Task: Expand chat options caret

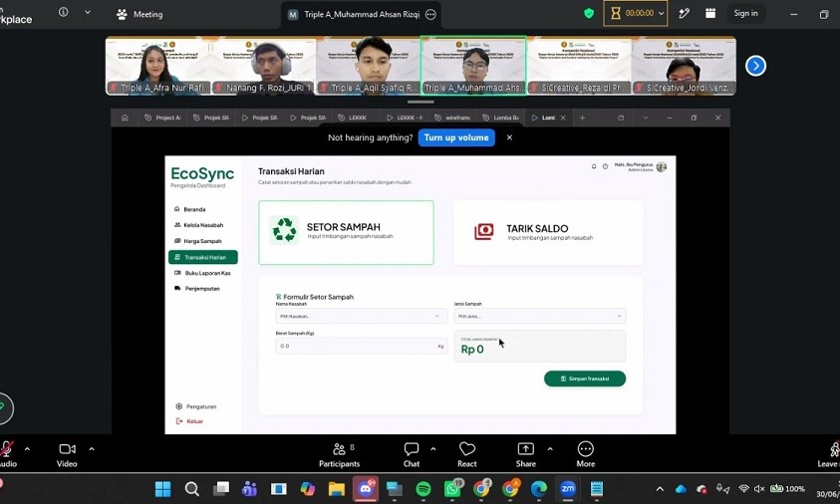Action: click(432, 449)
